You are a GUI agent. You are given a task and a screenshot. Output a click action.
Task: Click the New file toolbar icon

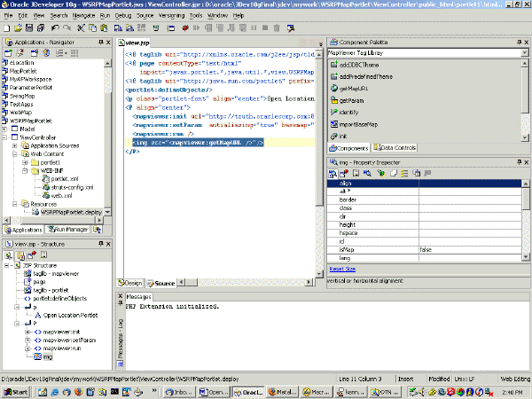(7, 28)
